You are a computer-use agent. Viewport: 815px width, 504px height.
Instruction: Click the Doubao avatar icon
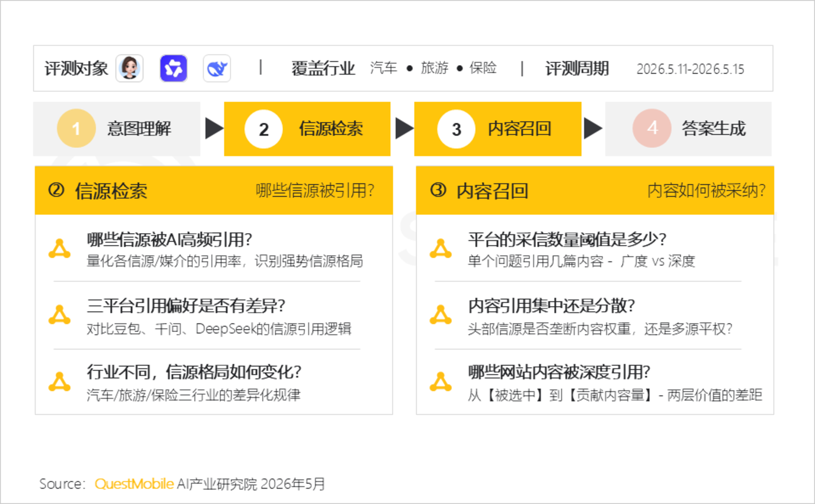130,68
